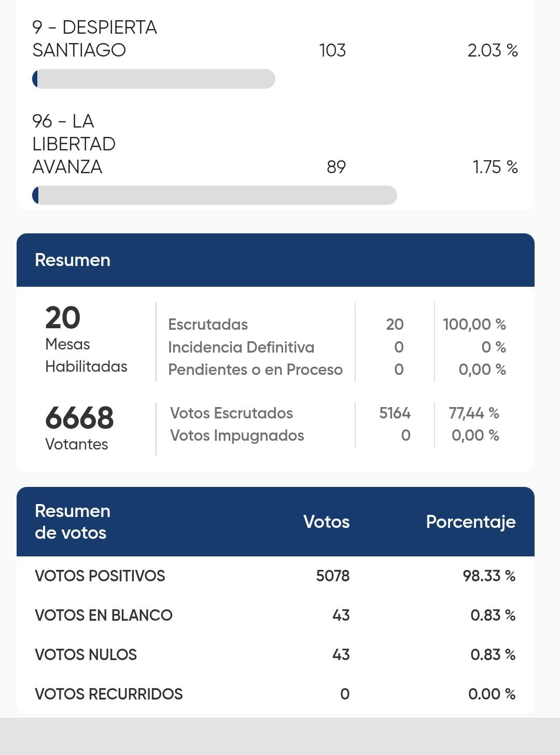
Task: Click the Despierta Santiago progress bar
Action: click(153, 79)
